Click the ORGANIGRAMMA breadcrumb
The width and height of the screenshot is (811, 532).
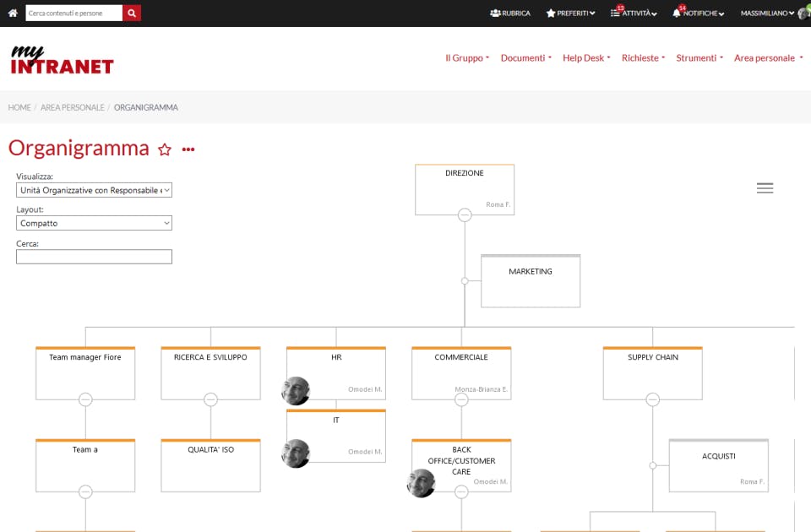pyautogui.click(x=146, y=107)
